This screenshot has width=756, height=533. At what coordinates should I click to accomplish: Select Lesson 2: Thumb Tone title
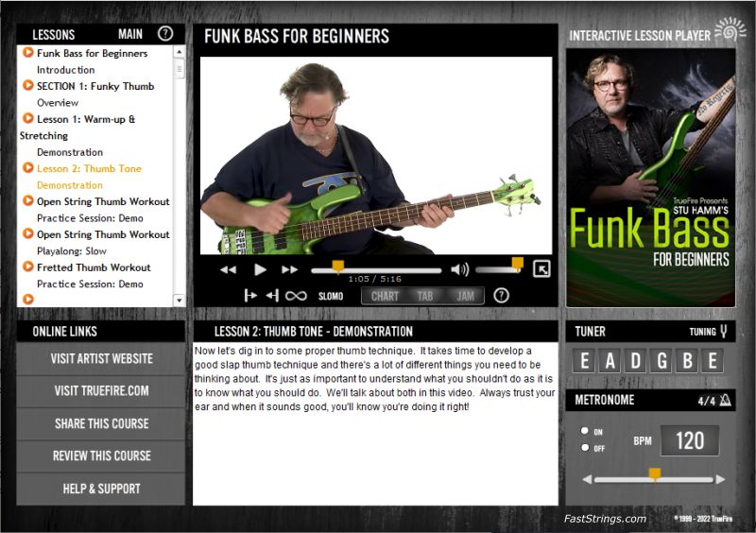tap(89, 169)
